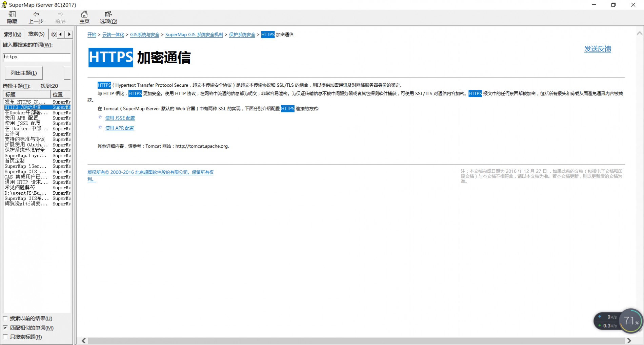
Task: Click the horizontal scrollbar thumb in content pane
Action: coord(356,341)
